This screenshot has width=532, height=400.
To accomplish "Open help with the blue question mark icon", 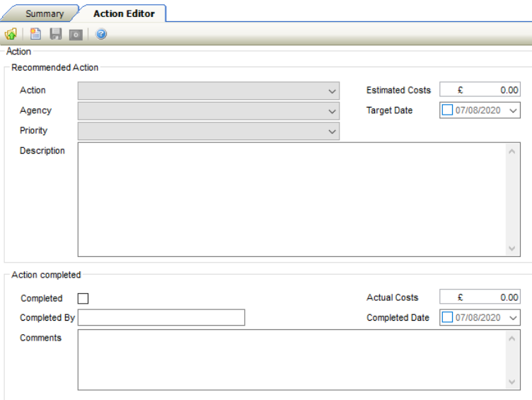I will [x=101, y=34].
